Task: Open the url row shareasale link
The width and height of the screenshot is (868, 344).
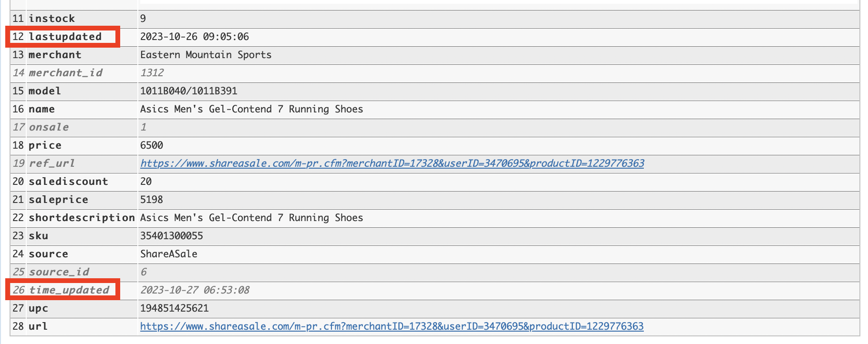Action: (392, 326)
